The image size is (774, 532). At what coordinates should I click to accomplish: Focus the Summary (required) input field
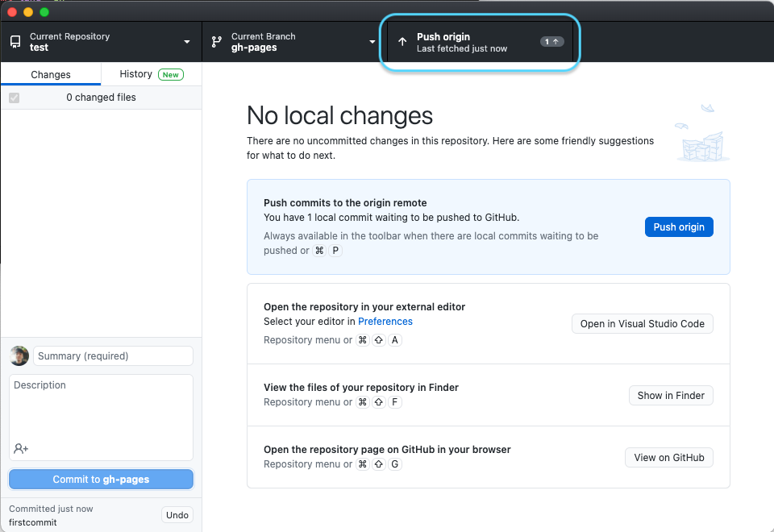pos(113,355)
